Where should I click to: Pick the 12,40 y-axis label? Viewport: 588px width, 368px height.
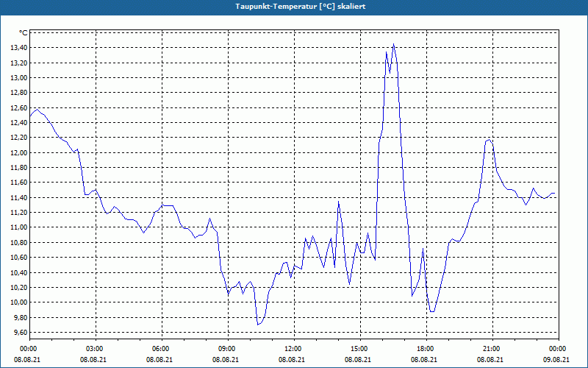[x=18, y=123]
